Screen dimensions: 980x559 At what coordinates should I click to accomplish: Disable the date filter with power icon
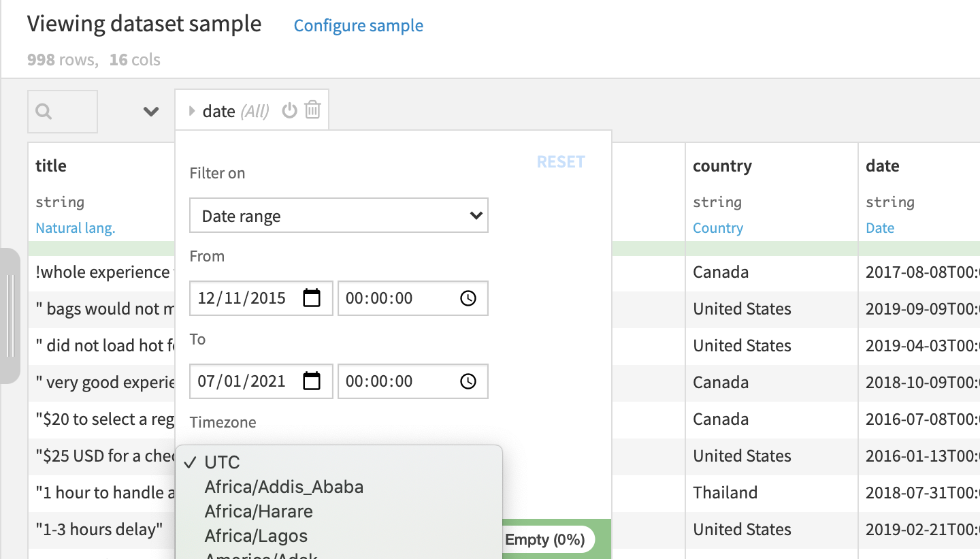pos(290,110)
